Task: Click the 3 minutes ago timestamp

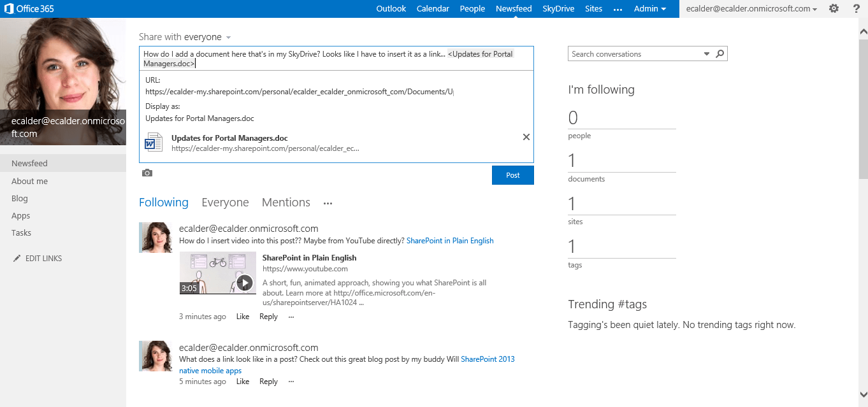Action: 203,317
